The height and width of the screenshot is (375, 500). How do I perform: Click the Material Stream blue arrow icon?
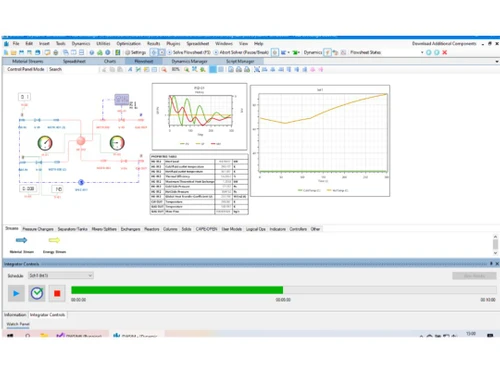pyautogui.click(x=22, y=240)
